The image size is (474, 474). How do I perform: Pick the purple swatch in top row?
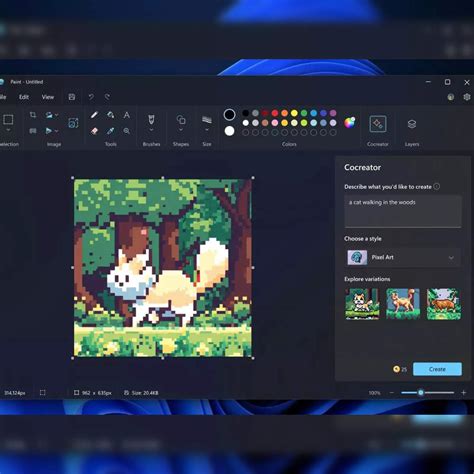[333, 113]
